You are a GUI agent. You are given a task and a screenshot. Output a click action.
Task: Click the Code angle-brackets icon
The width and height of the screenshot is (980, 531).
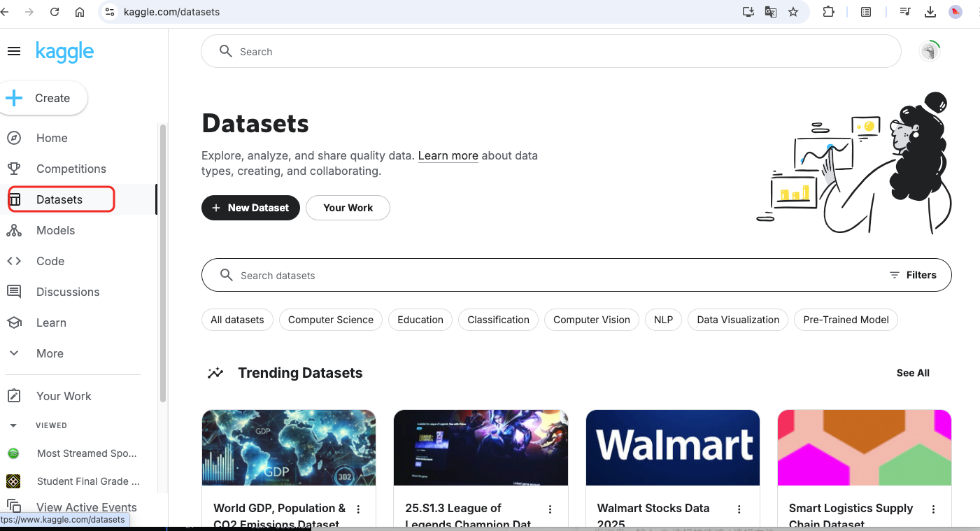pyautogui.click(x=15, y=260)
